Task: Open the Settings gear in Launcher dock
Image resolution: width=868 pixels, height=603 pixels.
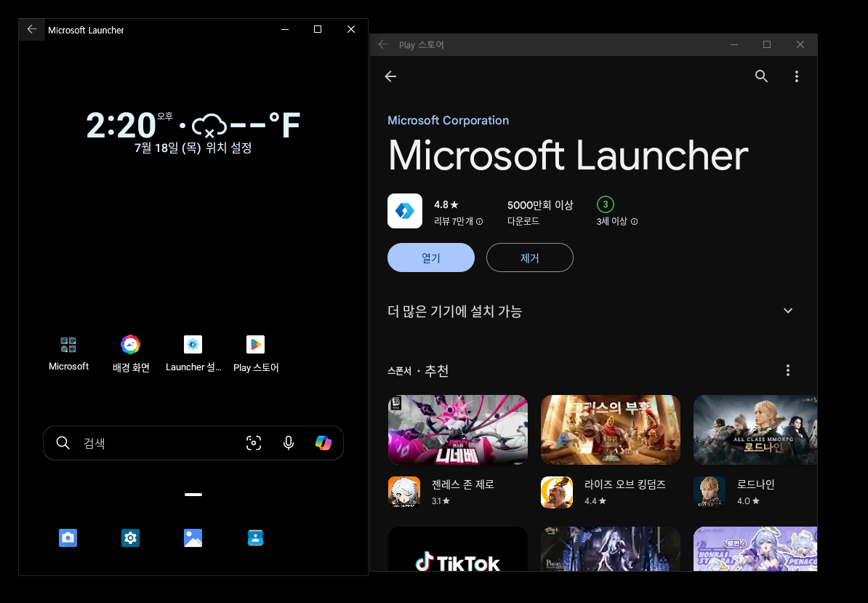Action: tap(131, 538)
